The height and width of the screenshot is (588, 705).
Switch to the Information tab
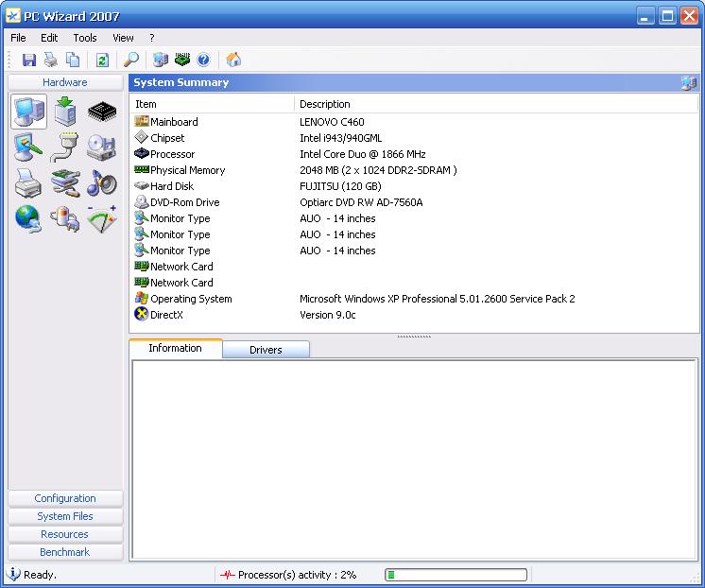point(176,348)
